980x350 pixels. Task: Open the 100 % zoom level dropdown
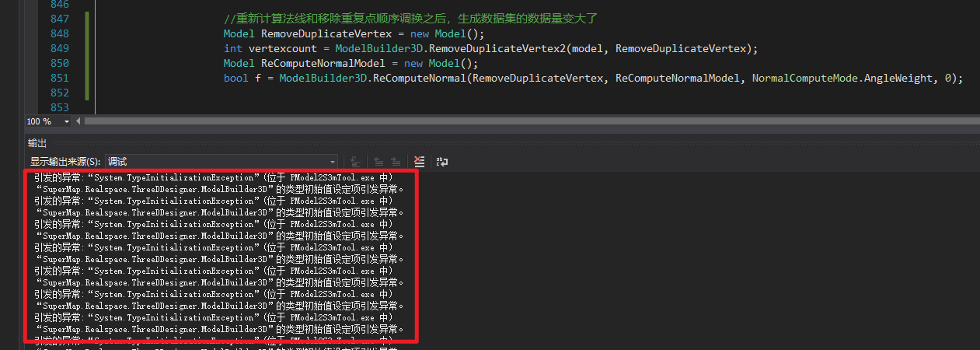coord(66,121)
